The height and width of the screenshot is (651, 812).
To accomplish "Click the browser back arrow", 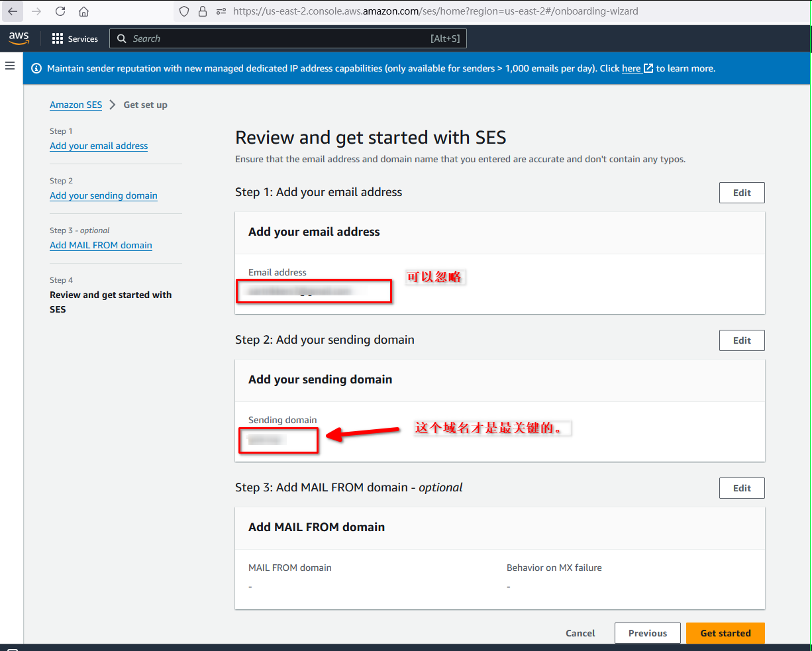I will tap(13, 11).
